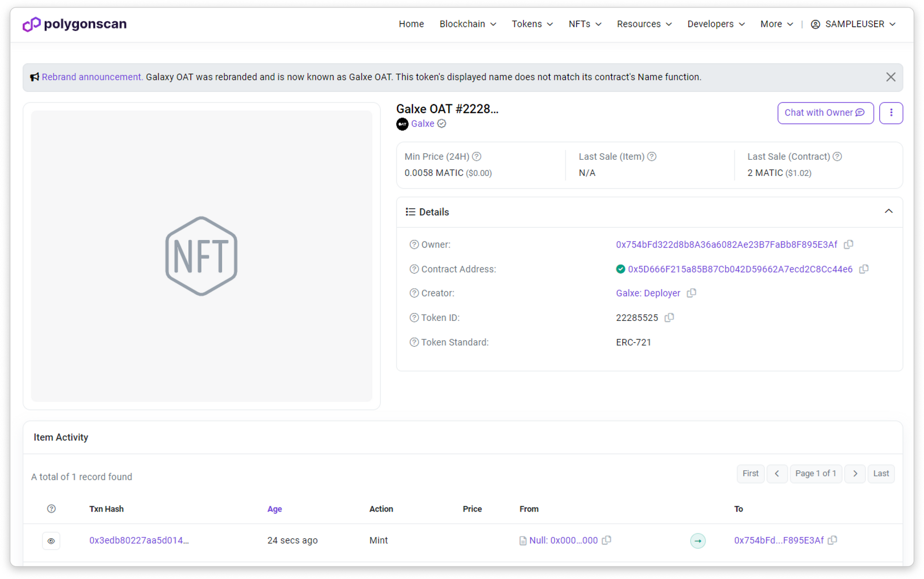Open the three-dot more options button
Viewport: 924px width, 579px height.
click(891, 113)
